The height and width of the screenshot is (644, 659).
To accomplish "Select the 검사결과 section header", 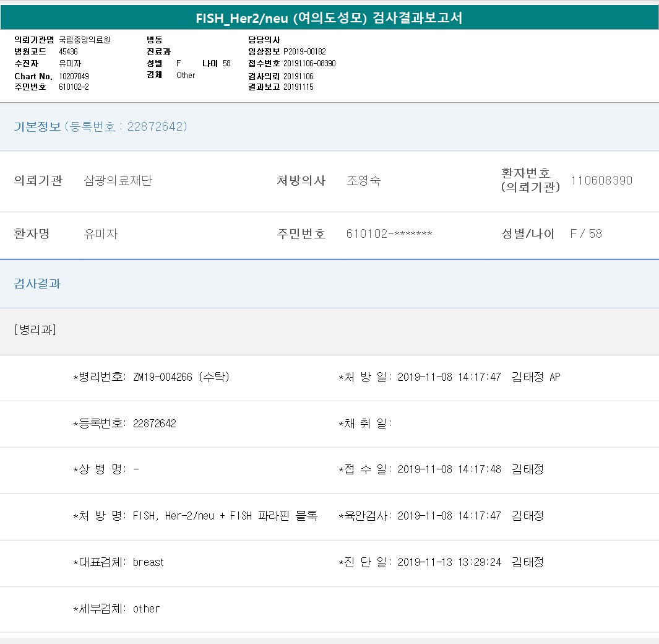I will (x=37, y=284).
